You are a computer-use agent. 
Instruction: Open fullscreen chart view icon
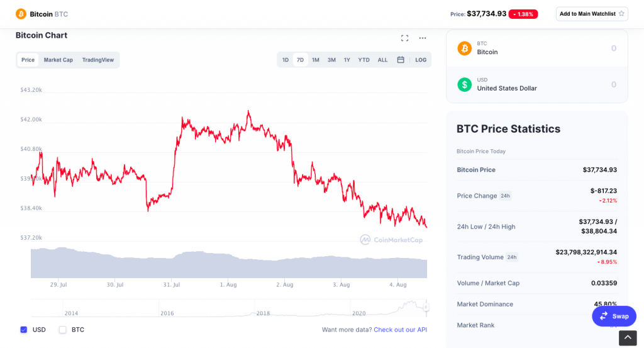404,38
